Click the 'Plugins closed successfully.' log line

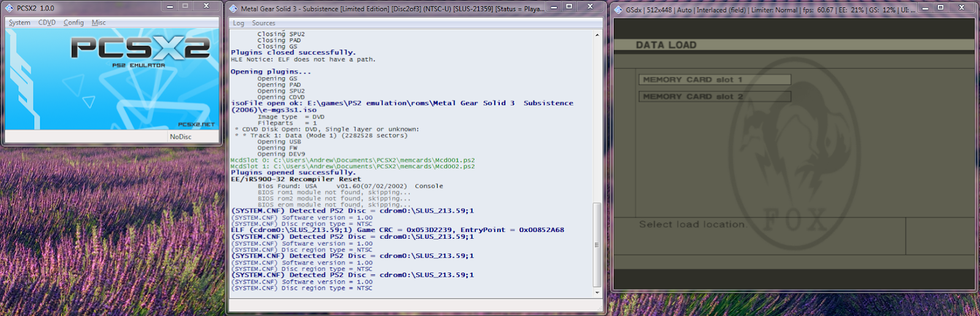point(293,53)
